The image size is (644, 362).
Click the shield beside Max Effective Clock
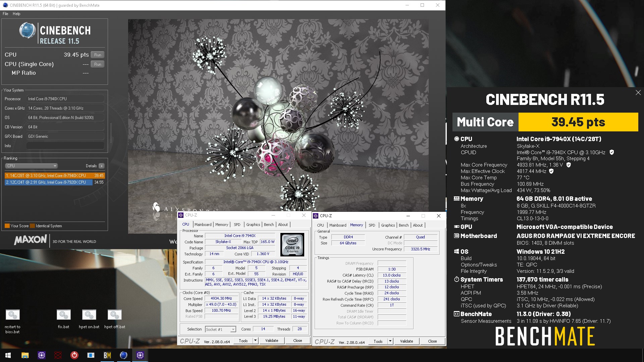point(551,171)
